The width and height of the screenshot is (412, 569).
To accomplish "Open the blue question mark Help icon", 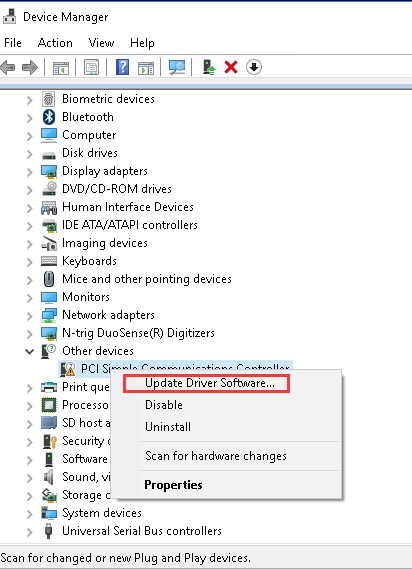I will (122, 67).
